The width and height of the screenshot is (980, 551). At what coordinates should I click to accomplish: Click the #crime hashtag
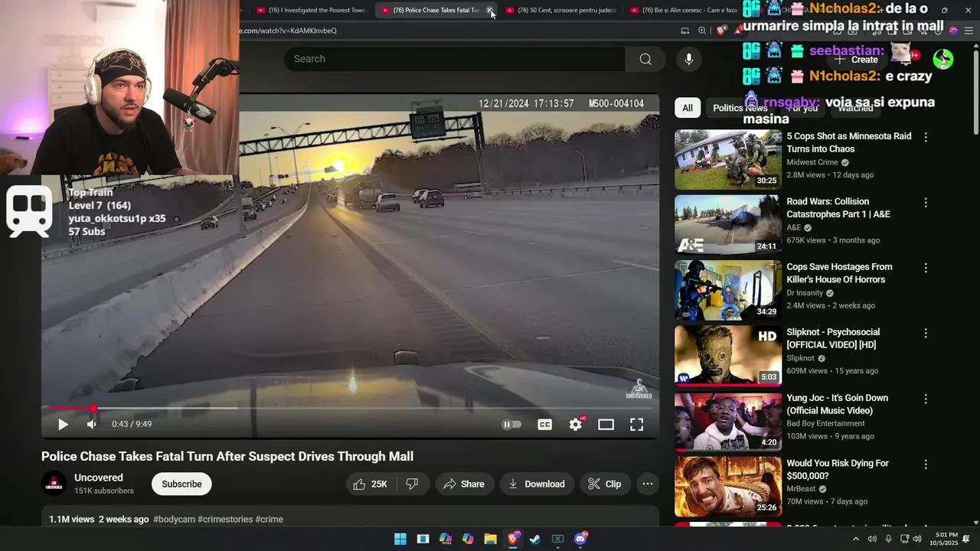269,519
